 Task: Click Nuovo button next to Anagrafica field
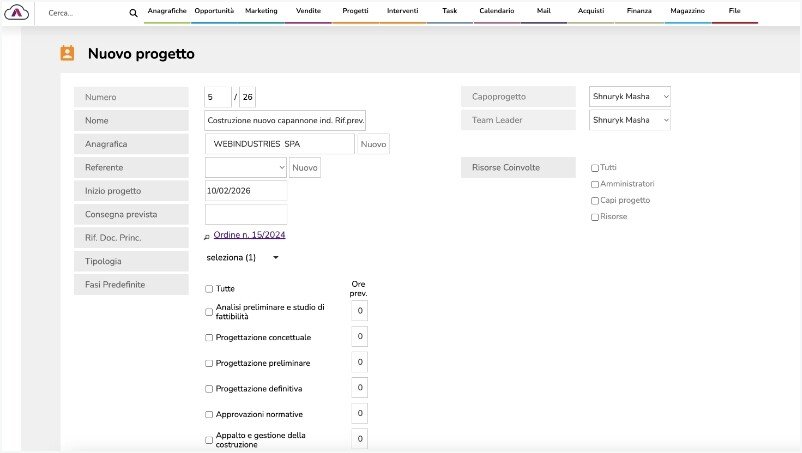(x=373, y=144)
